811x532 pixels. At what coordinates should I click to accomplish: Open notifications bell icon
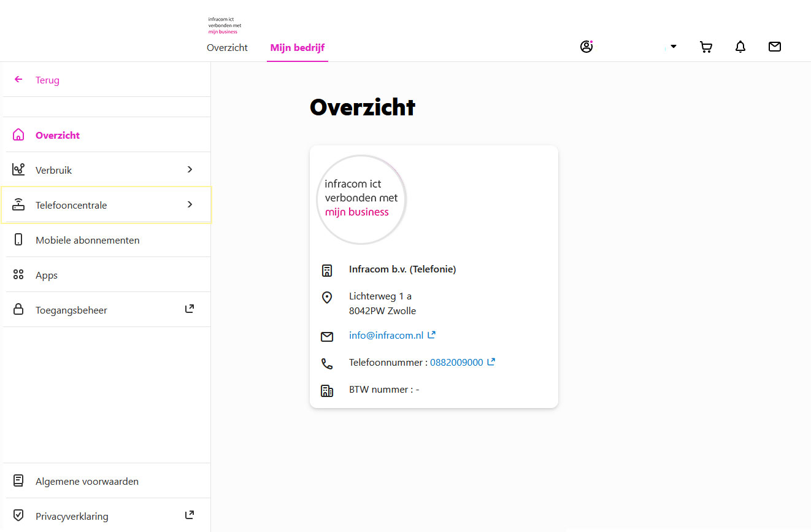click(x=740, y=47)
